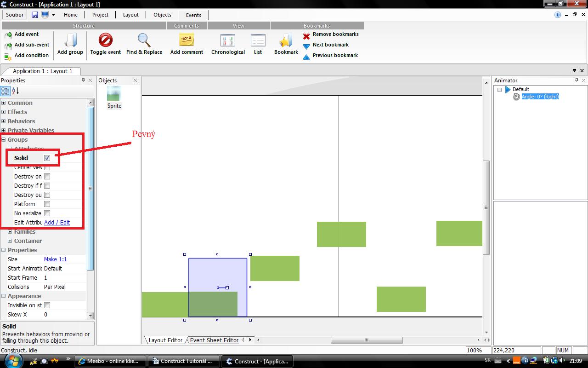Image resolution: width=588 pixels, height=368 pixels.
Task: Expand the Private Variables category
Action: coord(4,130)
